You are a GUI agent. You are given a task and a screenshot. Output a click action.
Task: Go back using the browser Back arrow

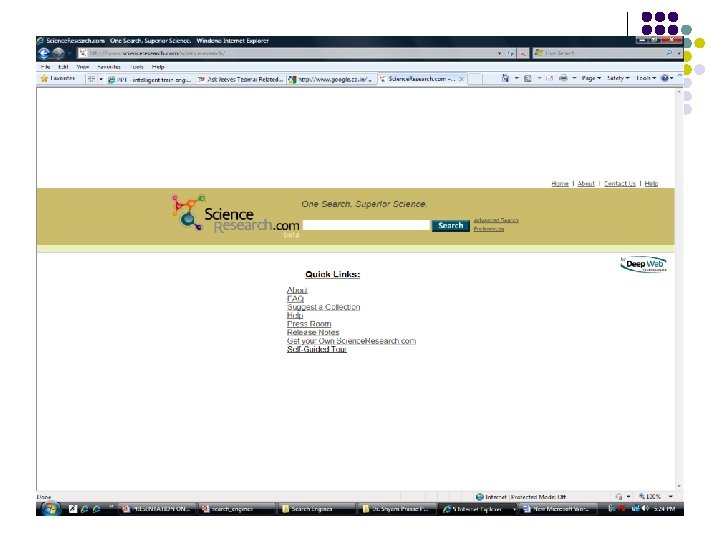point(44,54)
